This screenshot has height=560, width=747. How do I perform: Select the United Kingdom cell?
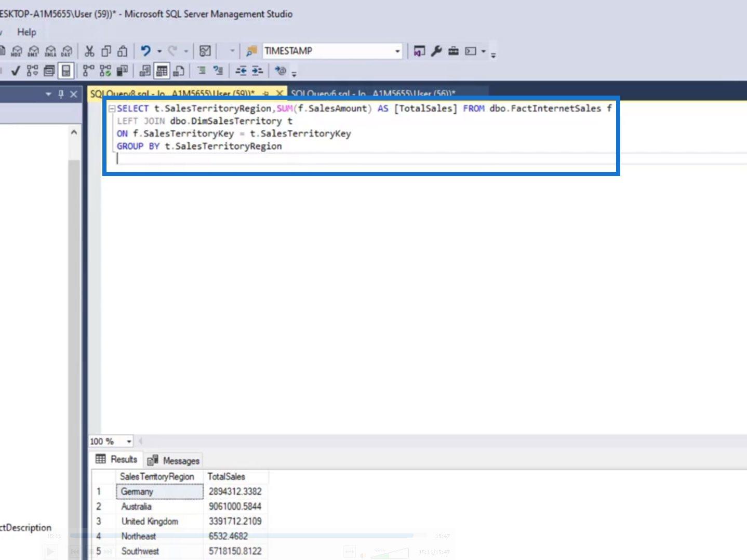[x=159, y=522]
